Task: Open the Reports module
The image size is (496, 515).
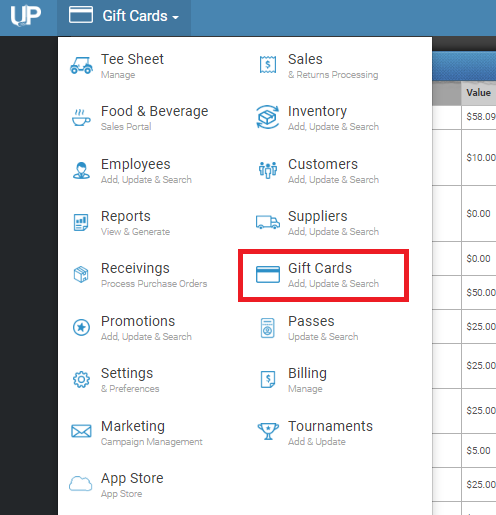Action: 126,216
